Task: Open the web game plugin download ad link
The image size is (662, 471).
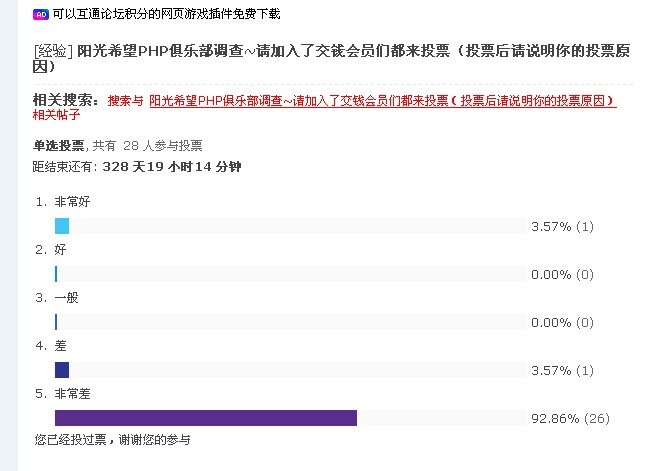Action: tap(166, 14)
